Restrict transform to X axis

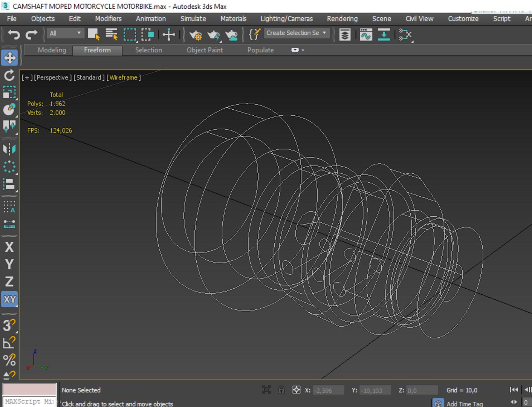pyautogui.click(x=9, y=247)
